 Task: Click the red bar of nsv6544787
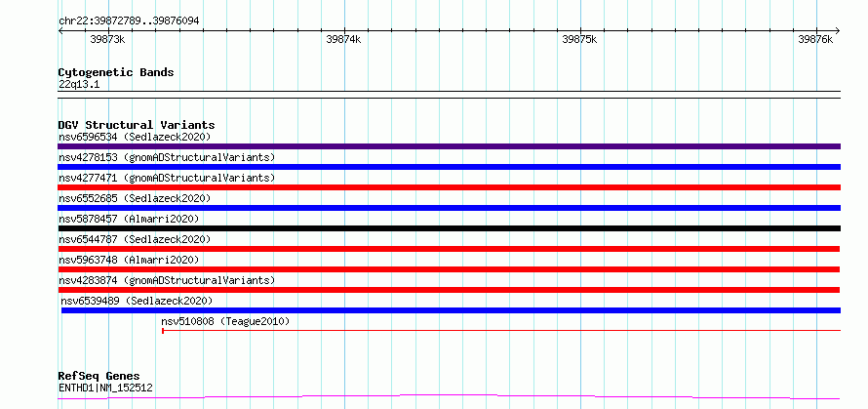point(449,249)
